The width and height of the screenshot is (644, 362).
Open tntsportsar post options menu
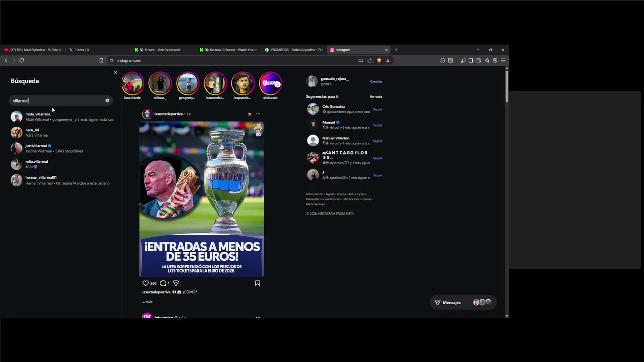(x=258, y=317)
